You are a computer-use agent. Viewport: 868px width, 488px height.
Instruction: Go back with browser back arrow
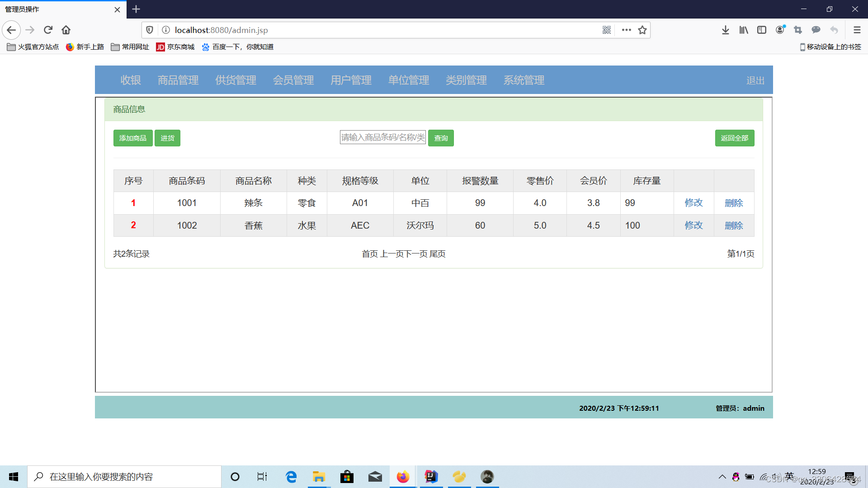coord(11,30)
